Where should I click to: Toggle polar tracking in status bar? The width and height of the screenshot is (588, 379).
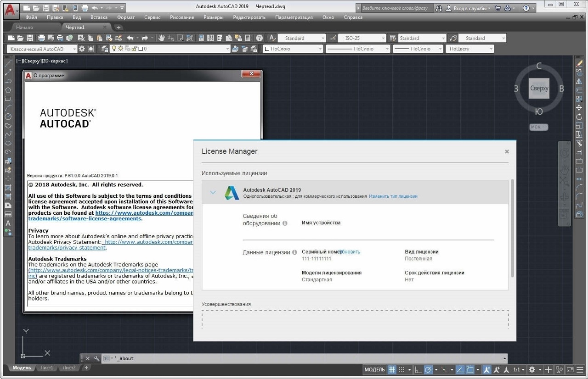[428, 369]
